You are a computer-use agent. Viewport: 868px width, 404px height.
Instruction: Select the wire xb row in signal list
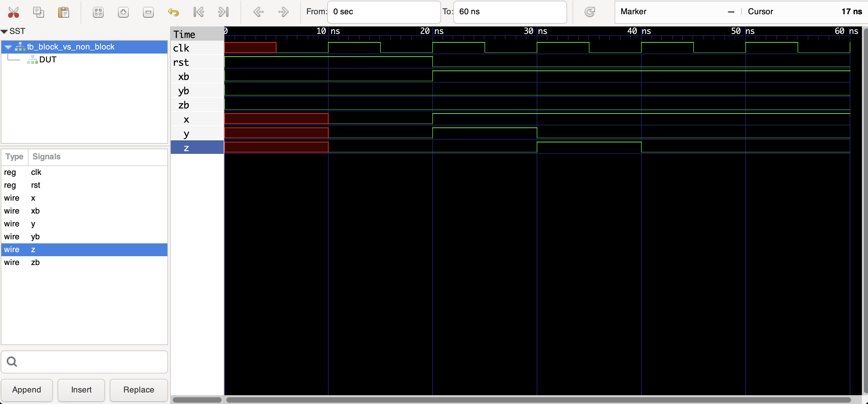click(x=84, y=211)
